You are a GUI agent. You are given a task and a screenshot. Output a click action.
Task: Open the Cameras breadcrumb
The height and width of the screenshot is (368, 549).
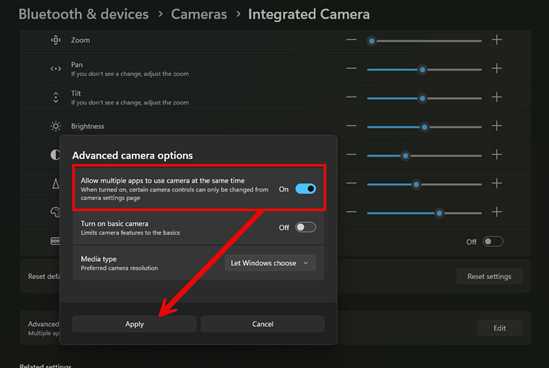199,14
